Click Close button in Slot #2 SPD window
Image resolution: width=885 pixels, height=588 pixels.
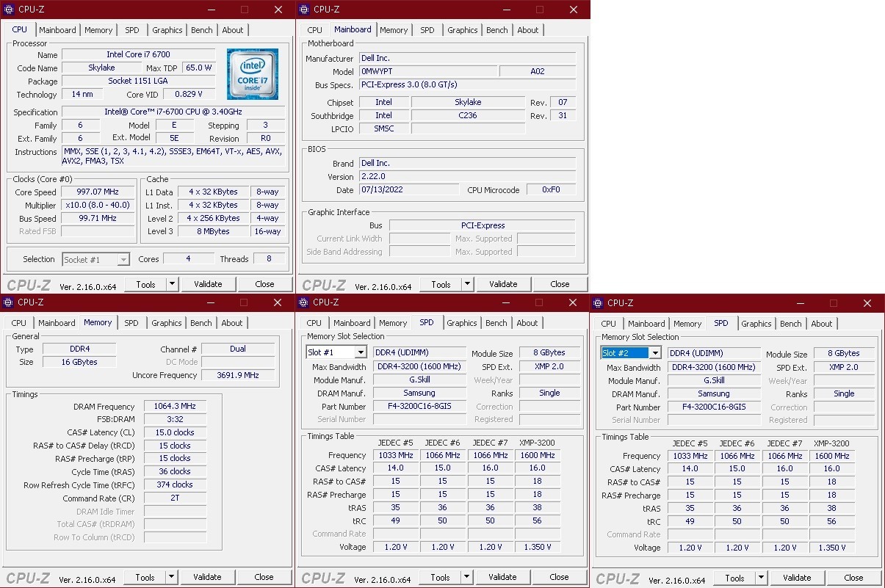point(853,578)
